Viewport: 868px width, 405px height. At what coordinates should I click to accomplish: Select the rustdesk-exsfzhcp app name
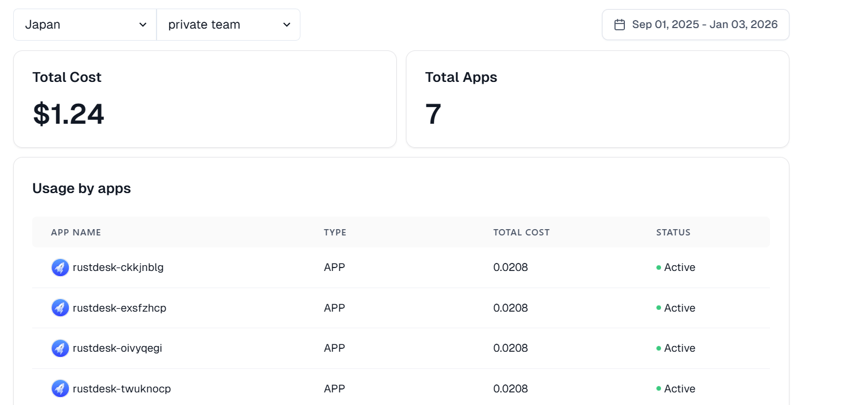coord(119,308)
